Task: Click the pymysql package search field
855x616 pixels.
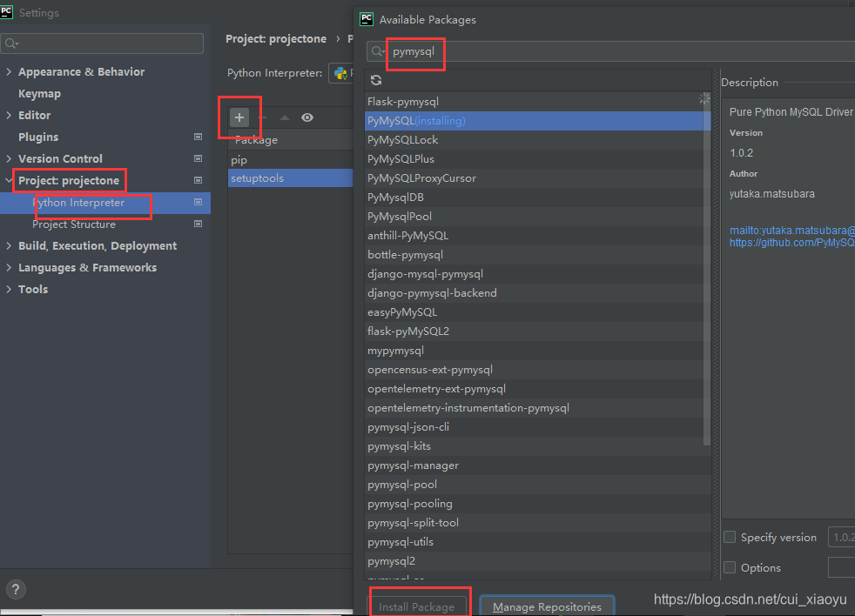Action: click(x=610, y=51)
